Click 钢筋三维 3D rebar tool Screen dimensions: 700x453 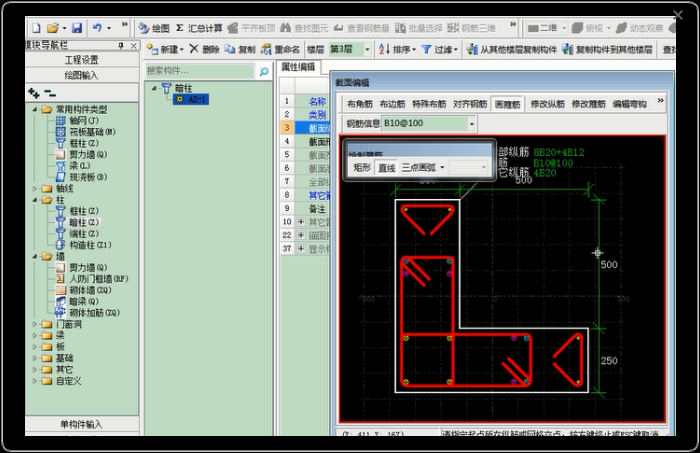coord(471,29)
